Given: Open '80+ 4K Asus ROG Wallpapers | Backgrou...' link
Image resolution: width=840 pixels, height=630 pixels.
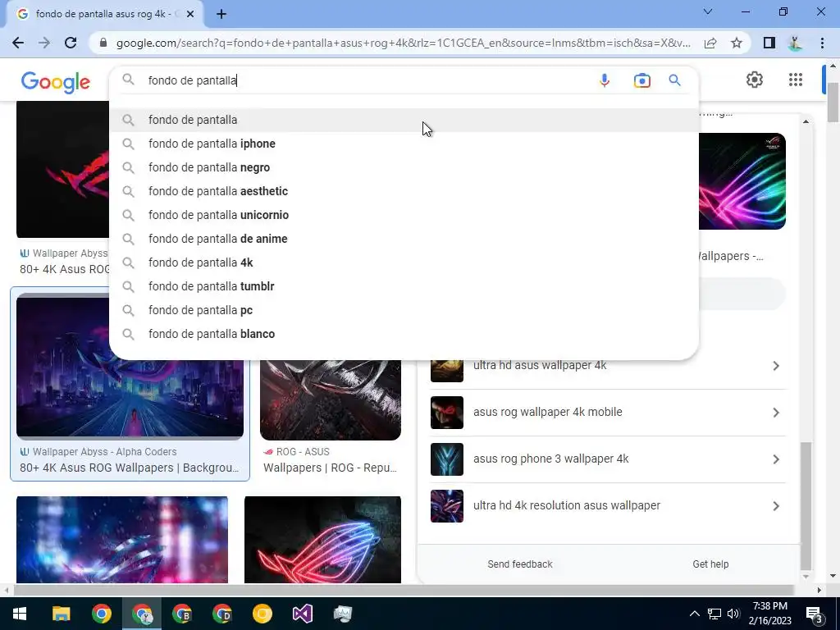Looking at the screenshot, I should (x=129, y=468).
